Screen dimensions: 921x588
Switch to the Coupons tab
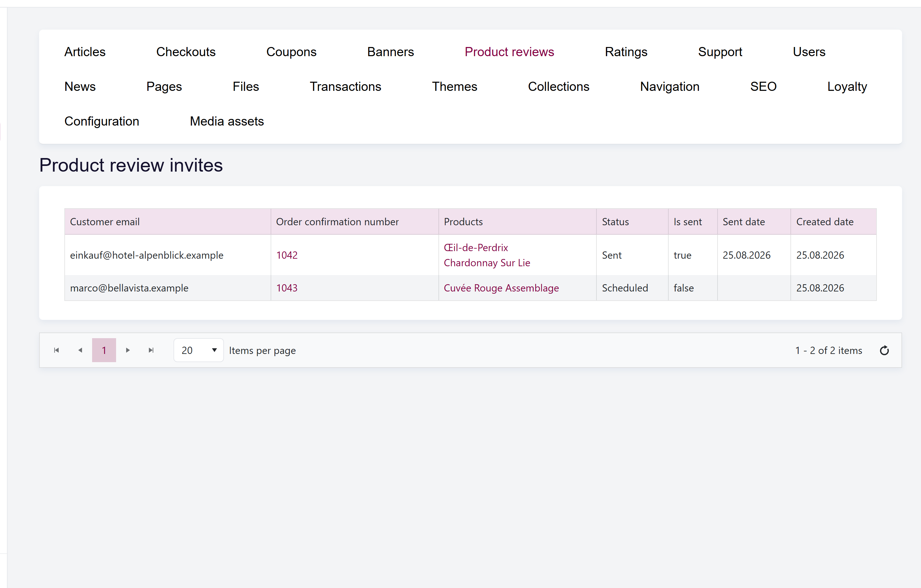(291, 52)
